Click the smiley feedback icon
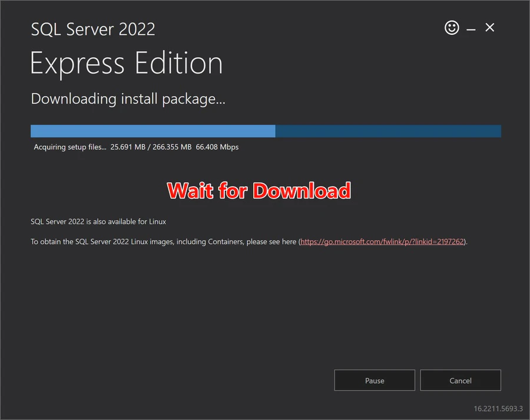The image size is (530, 420). (x=452, y=28)
